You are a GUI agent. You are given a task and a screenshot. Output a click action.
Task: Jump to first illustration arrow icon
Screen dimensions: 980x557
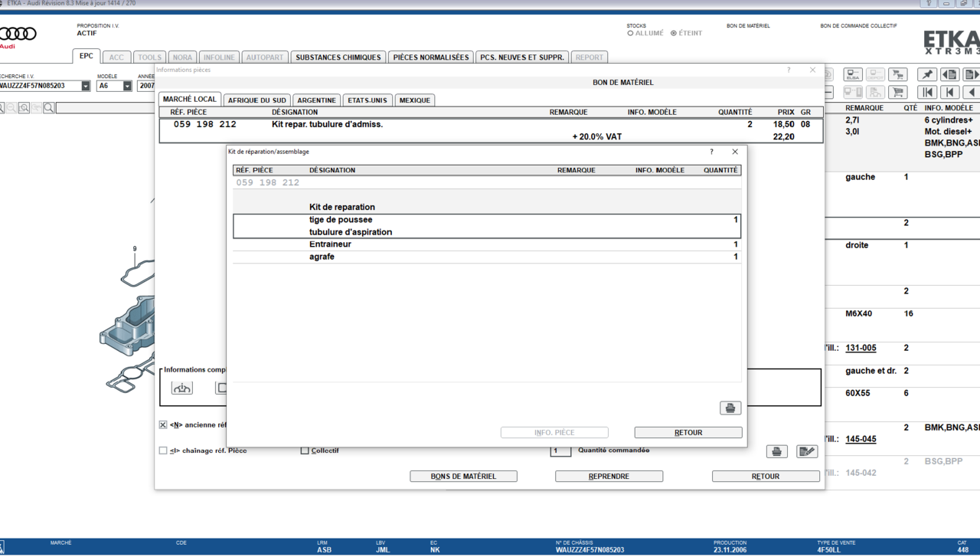pos(927,92)
